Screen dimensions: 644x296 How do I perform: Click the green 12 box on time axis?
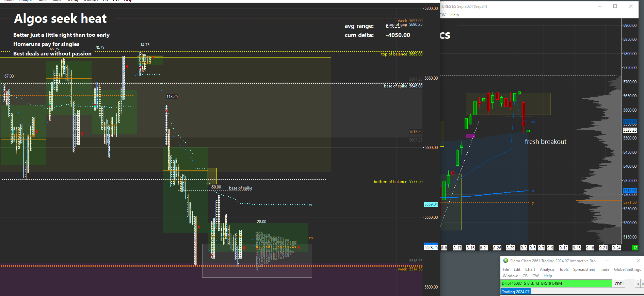coord(635,248)
